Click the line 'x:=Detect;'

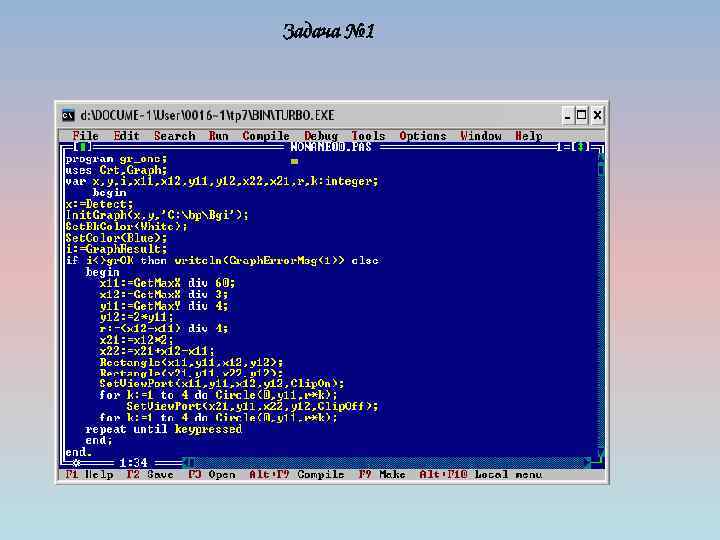pyautogui.click(x=99, y=204)
